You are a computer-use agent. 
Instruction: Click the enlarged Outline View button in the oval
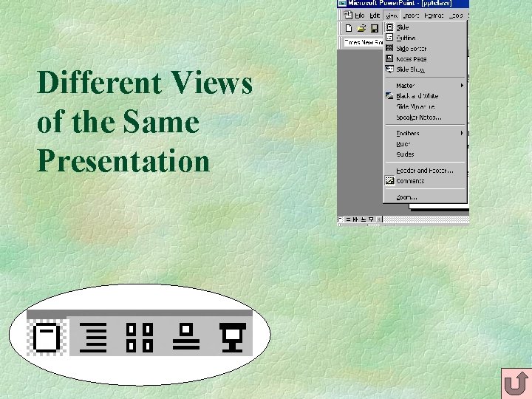coord(93,338)
